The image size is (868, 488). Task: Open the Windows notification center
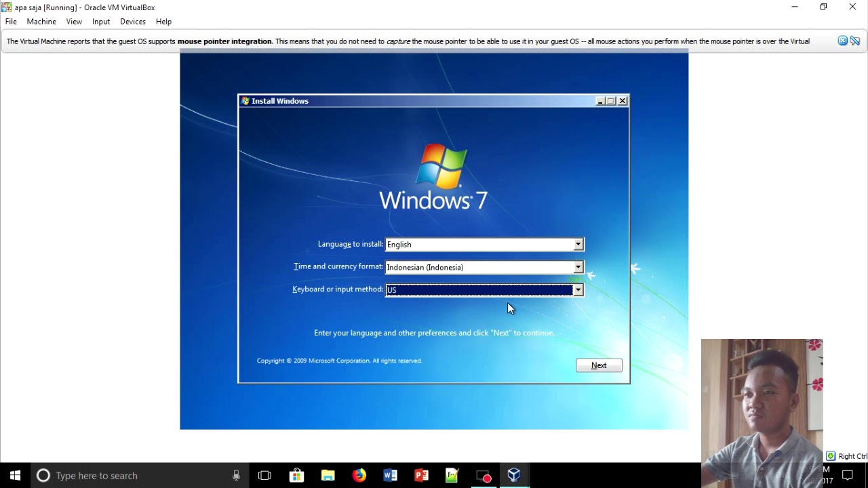pyautogui.click(x=847, y=476)
